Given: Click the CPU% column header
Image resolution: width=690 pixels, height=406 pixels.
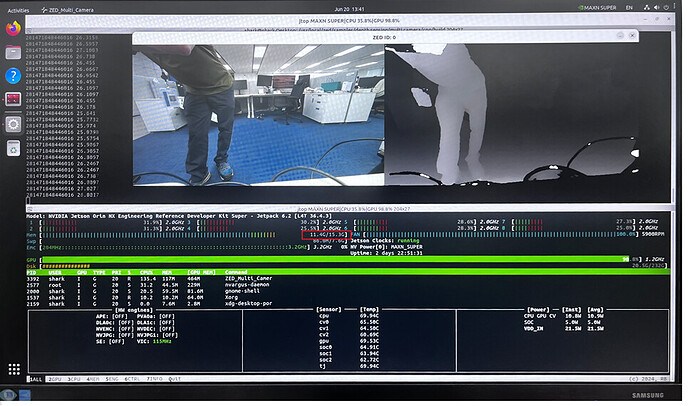Looking at the screenshot, I should (x=146, y=272).
